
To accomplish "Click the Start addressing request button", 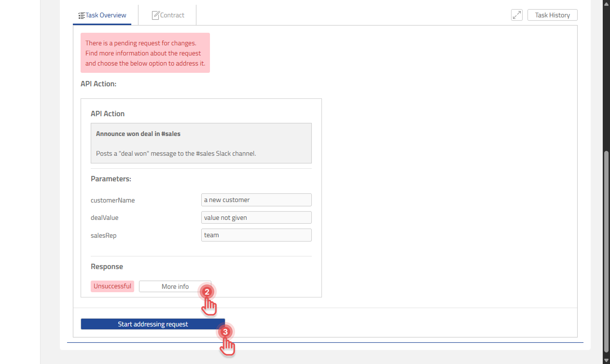I will tap(153, 324).
